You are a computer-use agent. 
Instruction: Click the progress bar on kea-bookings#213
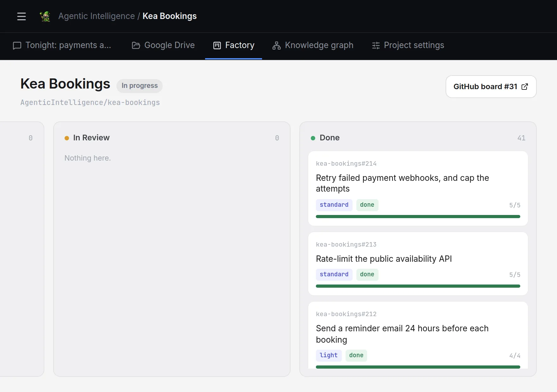418,286
